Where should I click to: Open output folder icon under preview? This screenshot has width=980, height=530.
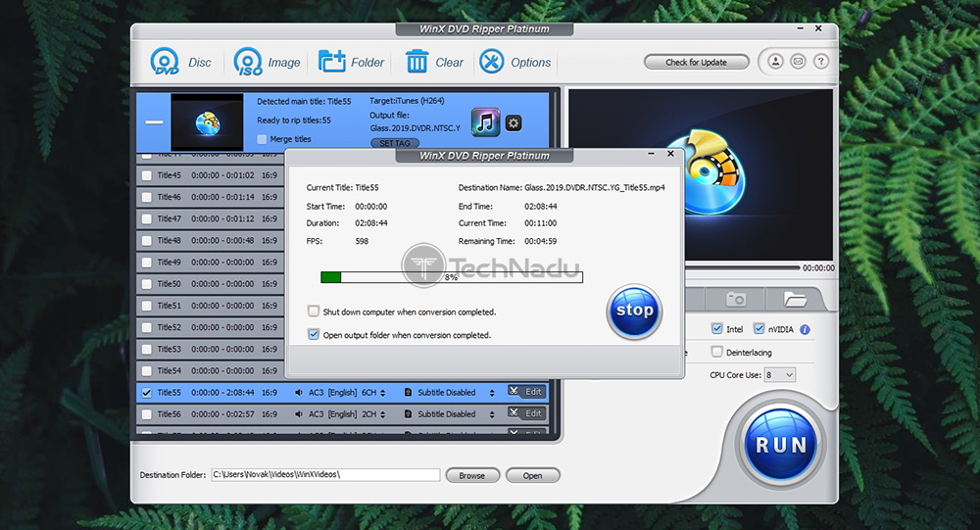[795, 300]
